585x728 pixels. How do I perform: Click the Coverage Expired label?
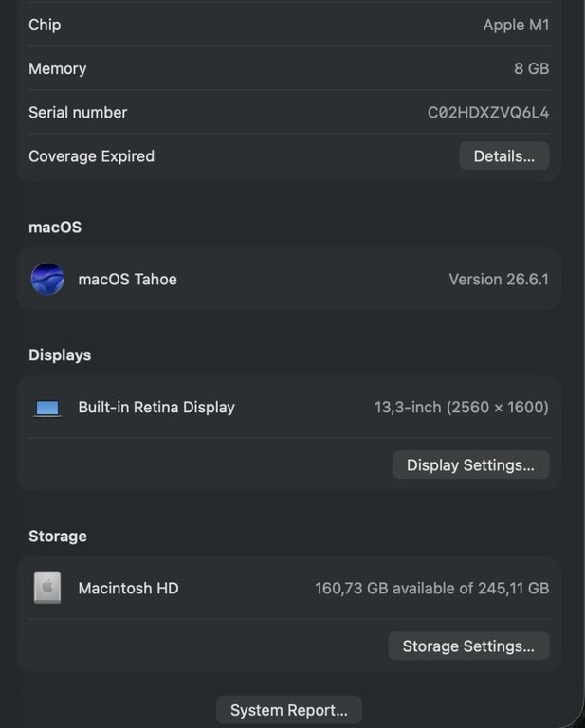click(x=91, y=156)
